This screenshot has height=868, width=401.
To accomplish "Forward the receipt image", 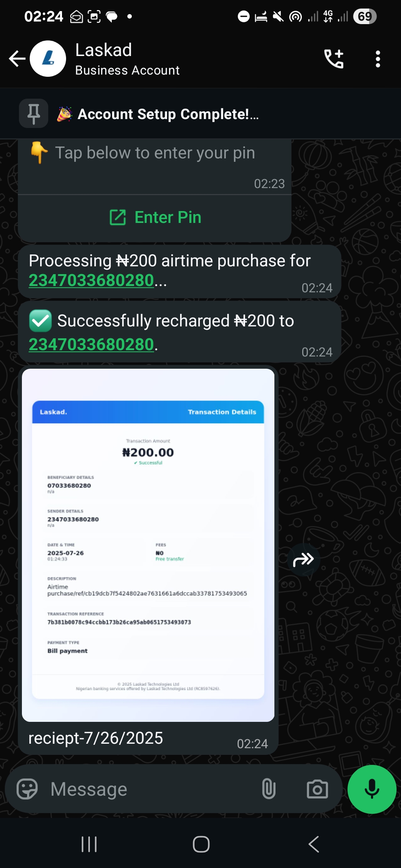I will pyautogui.click(x=303, y=559).
